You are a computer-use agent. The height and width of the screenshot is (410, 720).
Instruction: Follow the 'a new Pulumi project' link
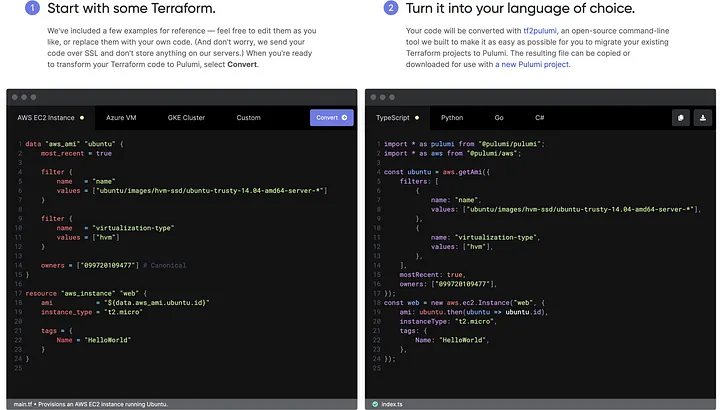[532, 64]
